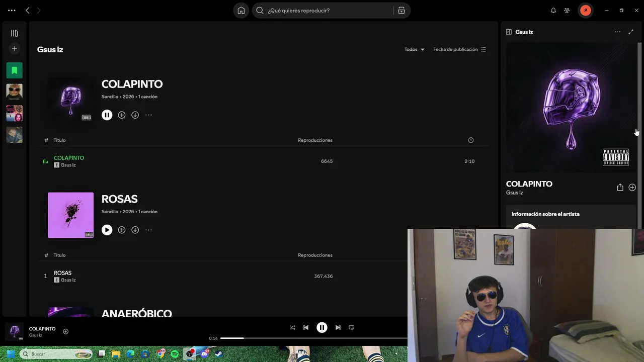The image size is (644, 362).
Task: Toggle shuffle playback
Action: [x=292, y=327]
